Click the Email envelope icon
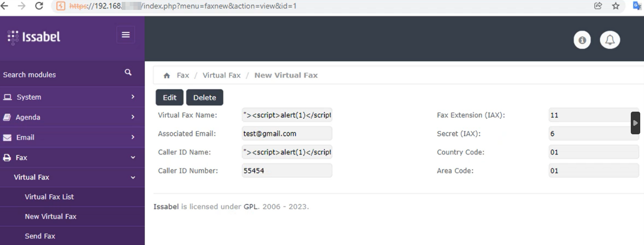The width and height of the screenshot is (644, 245). (8, 138)
